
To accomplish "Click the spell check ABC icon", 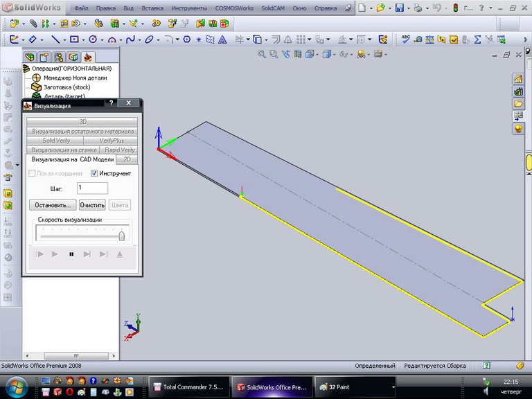I will 406,39.
